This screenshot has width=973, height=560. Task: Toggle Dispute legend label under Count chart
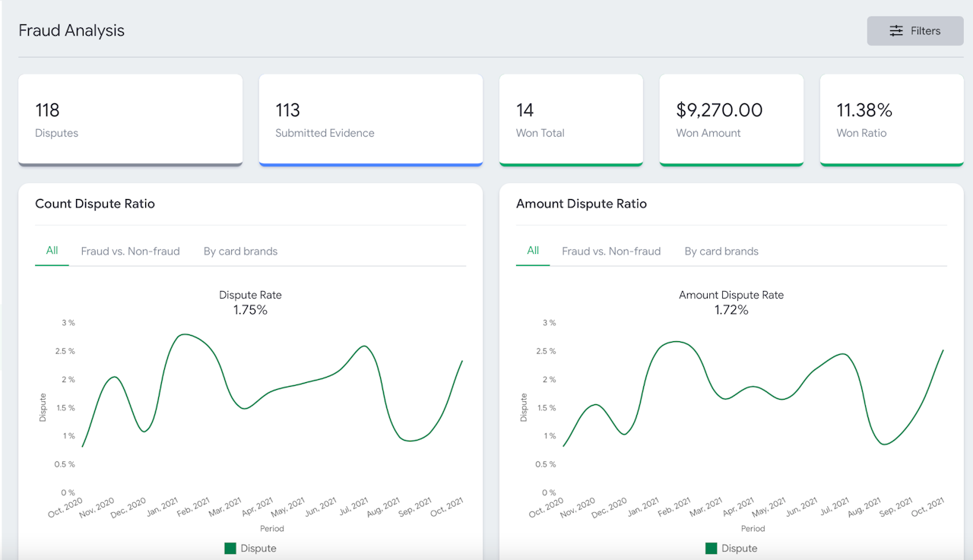258,549
